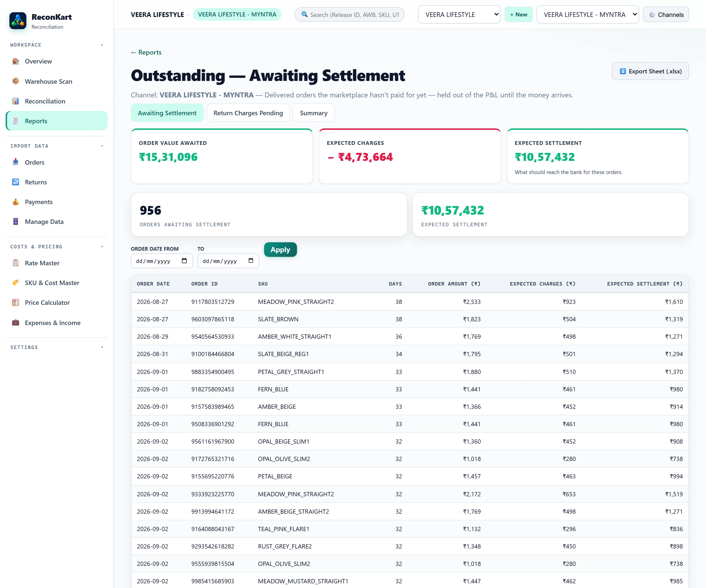
Task: Open Orders import icon
Action: pyautogui.click(x=16, y=162)
